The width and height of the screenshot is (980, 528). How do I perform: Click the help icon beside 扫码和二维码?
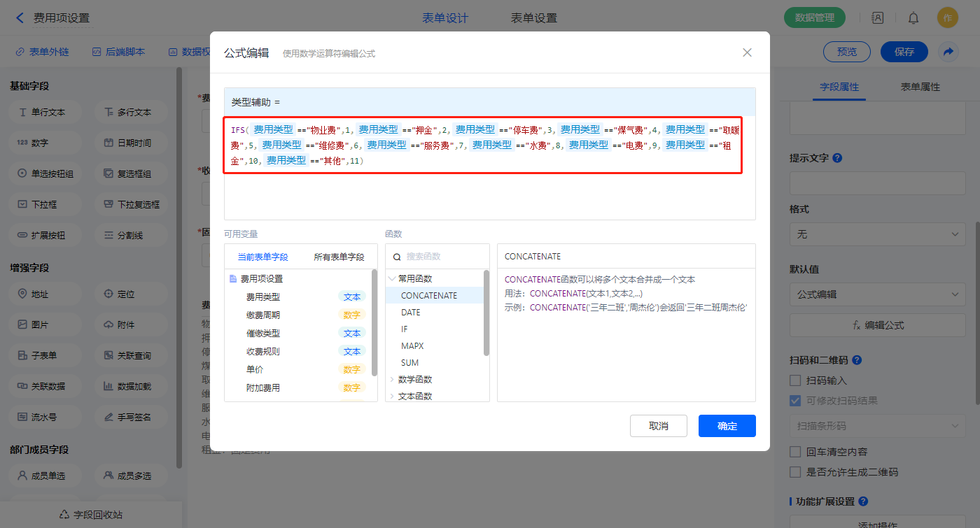(857, 360)
